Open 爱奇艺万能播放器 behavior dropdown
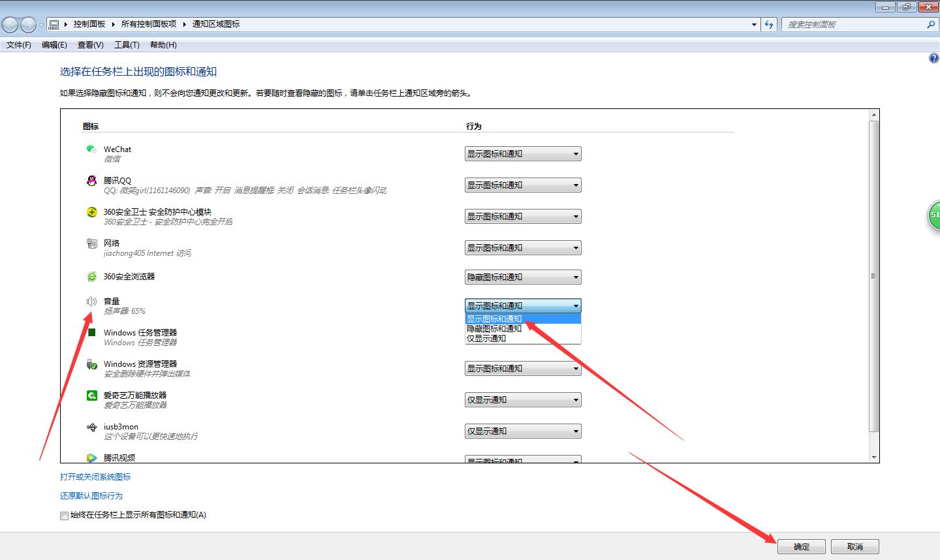940x560 pixels. click(523, 400)
